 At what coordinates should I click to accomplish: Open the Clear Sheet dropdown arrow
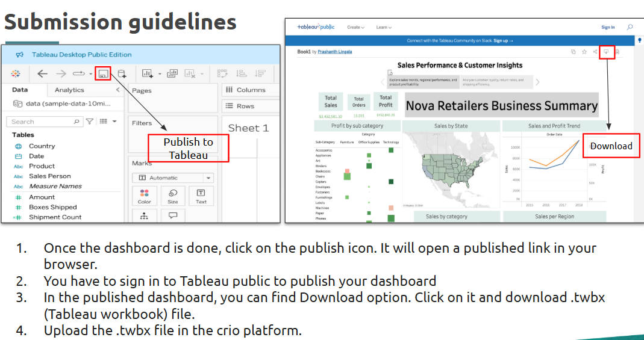[x=202, y=74]
